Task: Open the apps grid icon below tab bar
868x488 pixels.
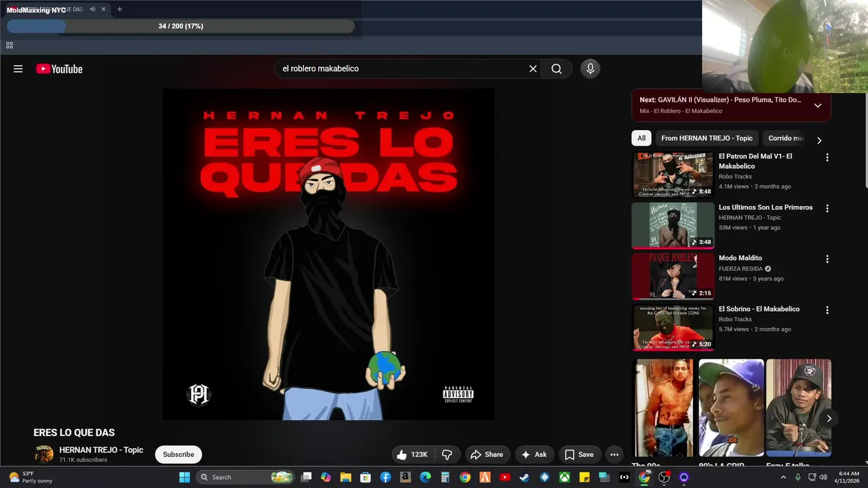Action: [x=9, y=45]
